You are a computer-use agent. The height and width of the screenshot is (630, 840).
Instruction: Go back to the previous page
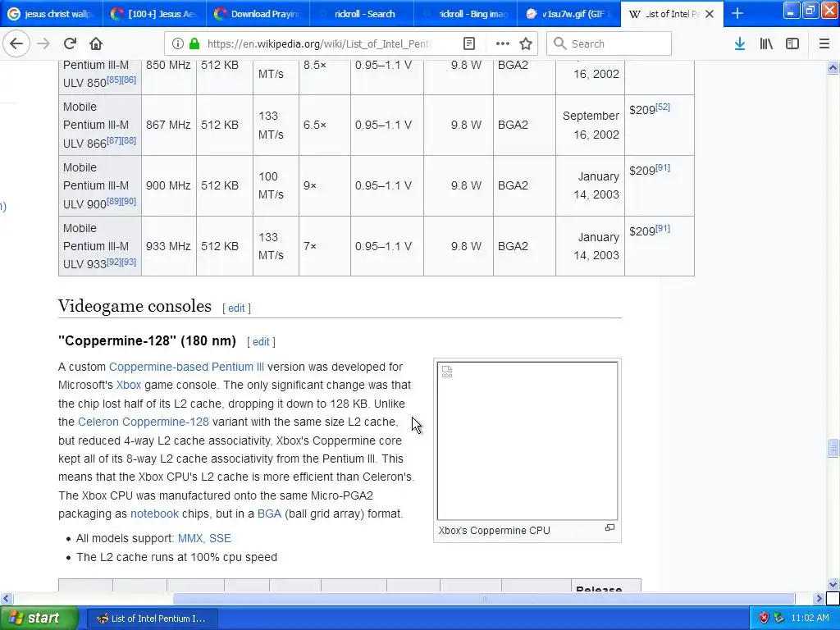[16, 44]
